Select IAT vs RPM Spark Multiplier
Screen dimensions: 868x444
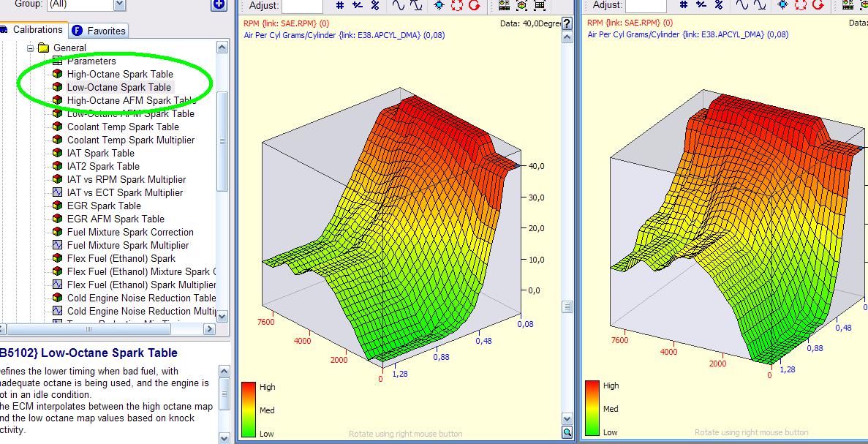127,179
